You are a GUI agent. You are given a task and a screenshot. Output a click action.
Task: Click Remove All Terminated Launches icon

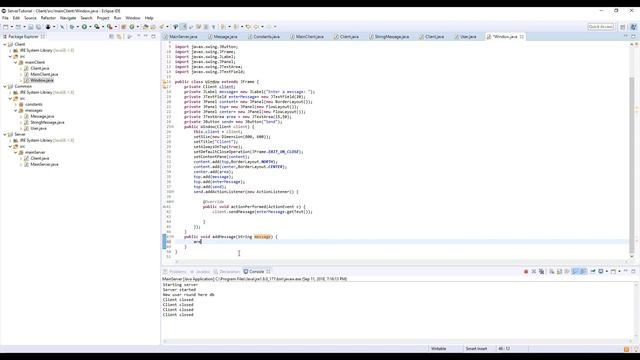(x=541, y=271)
